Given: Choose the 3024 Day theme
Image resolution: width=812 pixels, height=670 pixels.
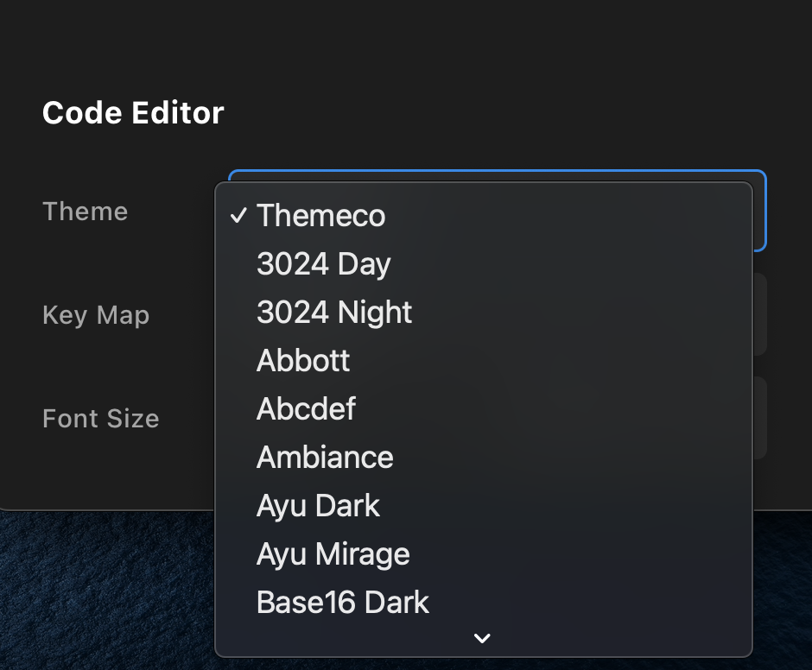Looking at the screenshot, I should [x=323, y=264].
